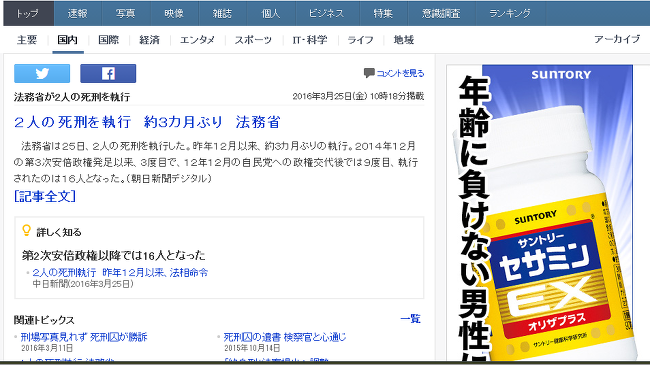Click the コメントを見る link

(x=400, y=73)
